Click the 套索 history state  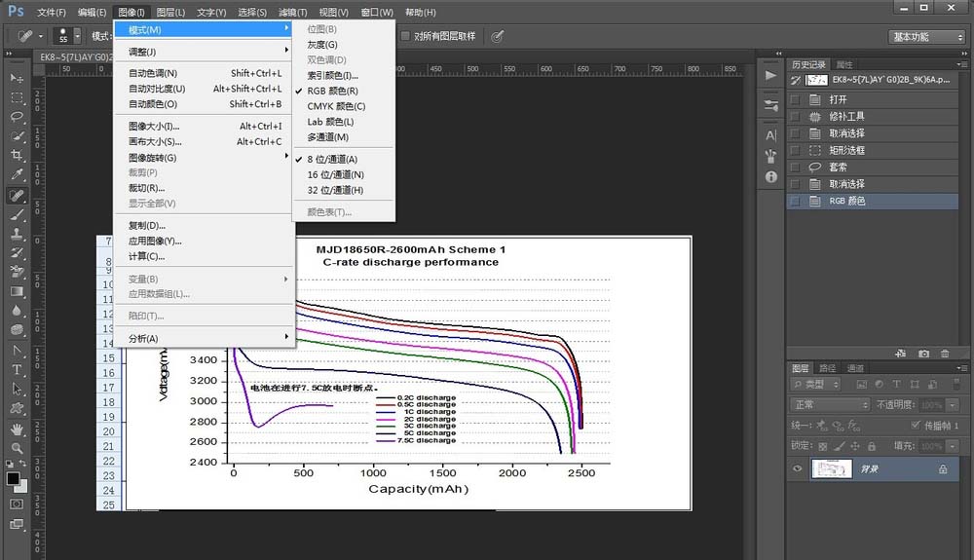[x=838, y=167]
